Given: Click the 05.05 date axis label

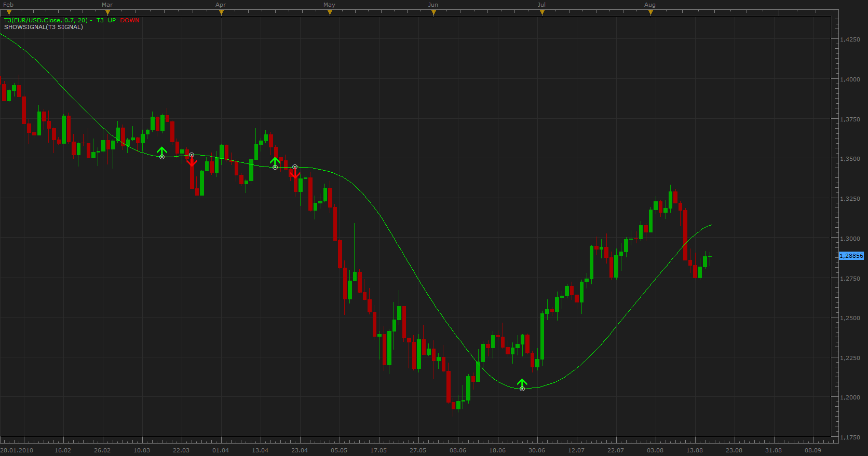Looking at the screenshot, I should [339, 450].
